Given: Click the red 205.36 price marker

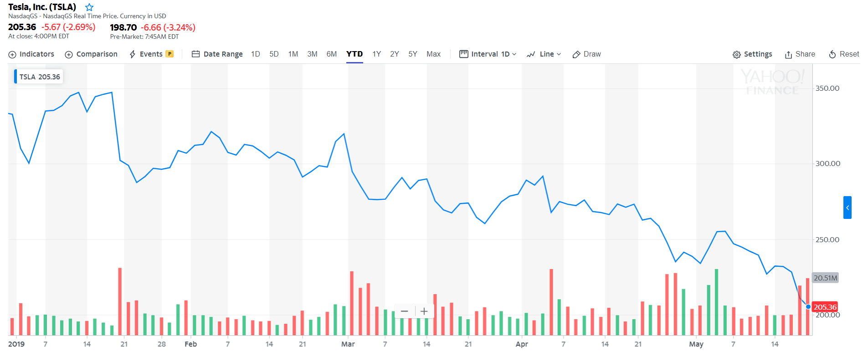Looking at the screenshot, I should [825, 307].
